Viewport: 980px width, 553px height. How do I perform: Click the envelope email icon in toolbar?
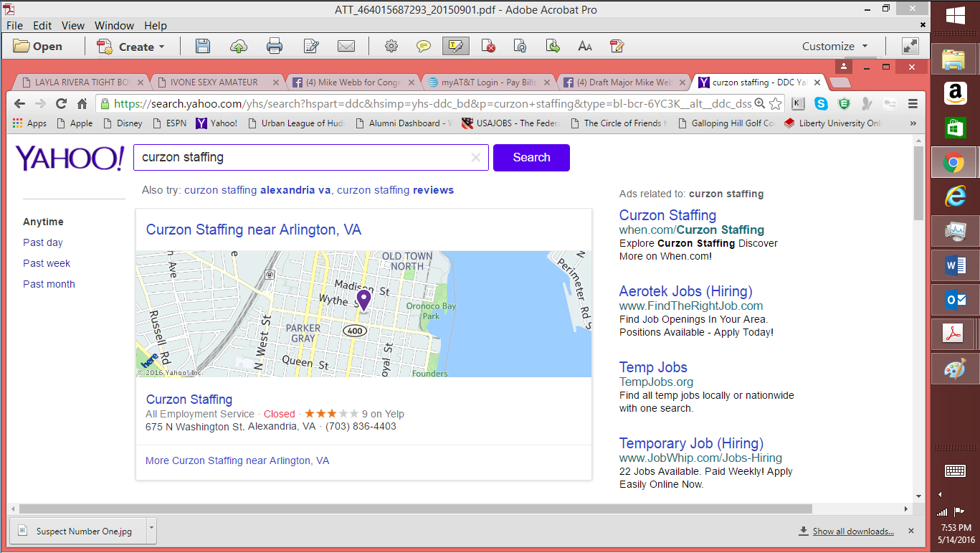[346, 47]
